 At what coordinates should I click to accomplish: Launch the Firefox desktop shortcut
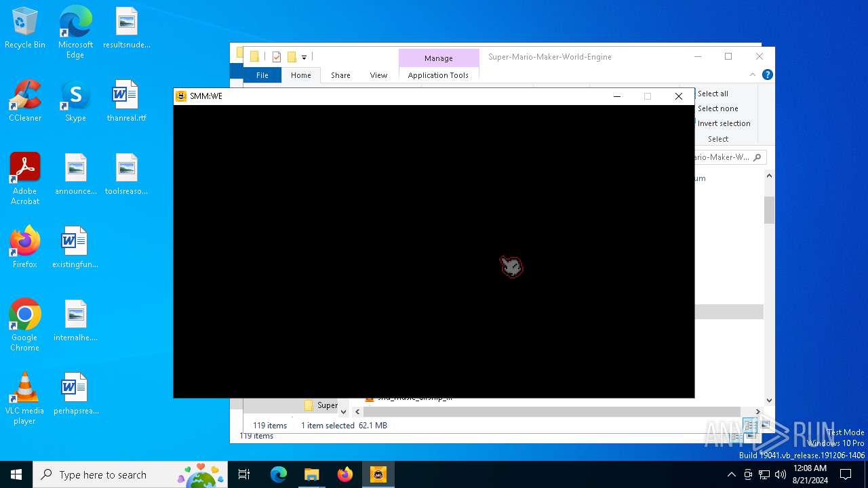[25, 248]
